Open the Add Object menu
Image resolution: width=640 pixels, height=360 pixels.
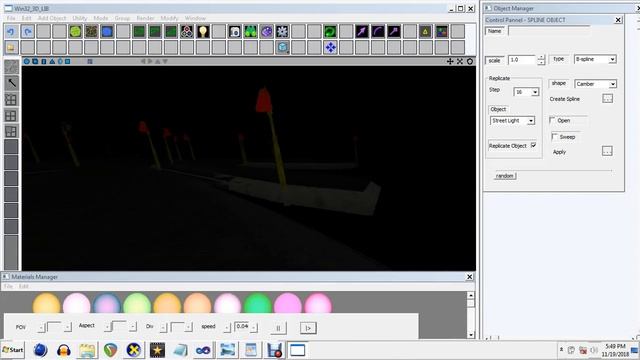[52, 18]
